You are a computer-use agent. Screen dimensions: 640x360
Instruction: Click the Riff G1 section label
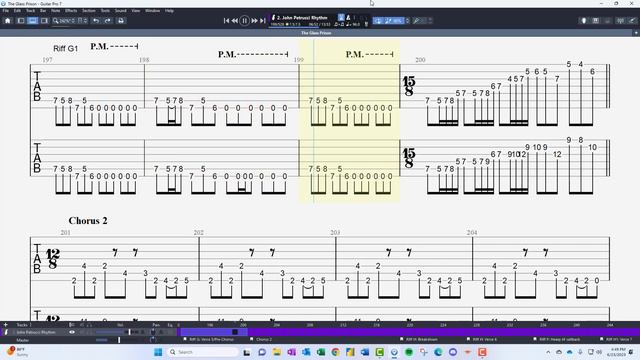pos(65,48)
